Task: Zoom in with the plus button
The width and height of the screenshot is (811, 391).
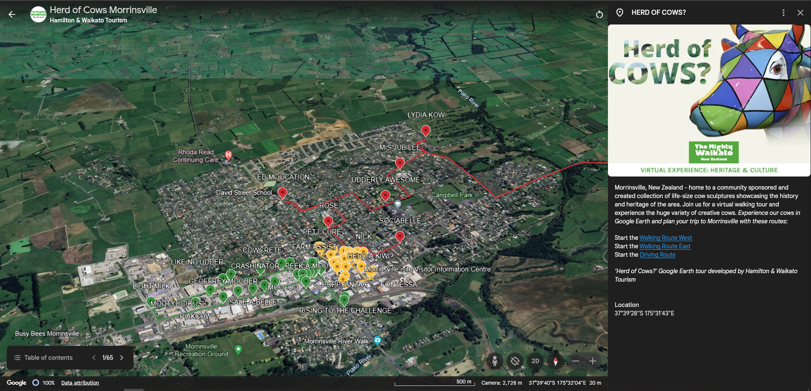Action: [593, 361]
